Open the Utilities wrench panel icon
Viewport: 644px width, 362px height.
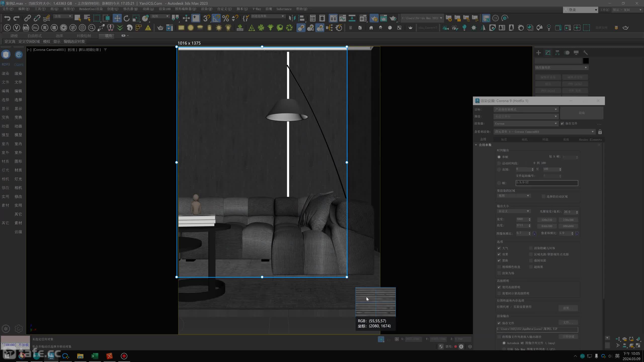pyautogui.click(x=585, y=53)
